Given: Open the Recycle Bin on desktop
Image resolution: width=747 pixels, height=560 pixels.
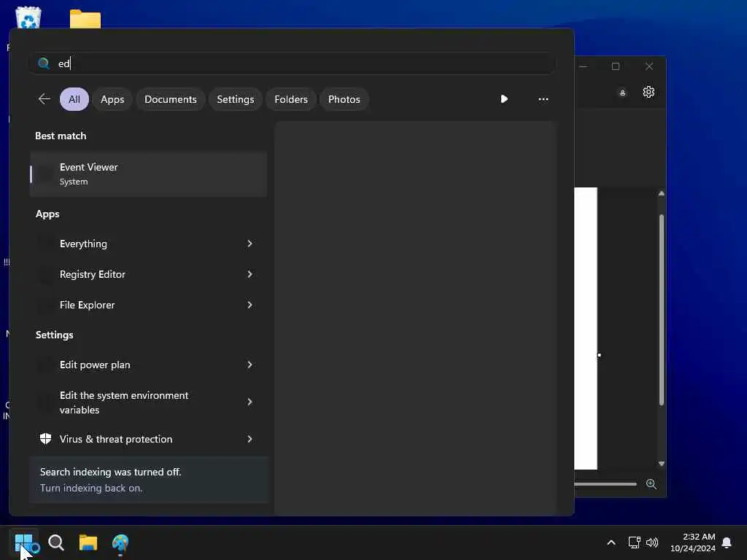Looking at the screenshot, I should 28,18.
